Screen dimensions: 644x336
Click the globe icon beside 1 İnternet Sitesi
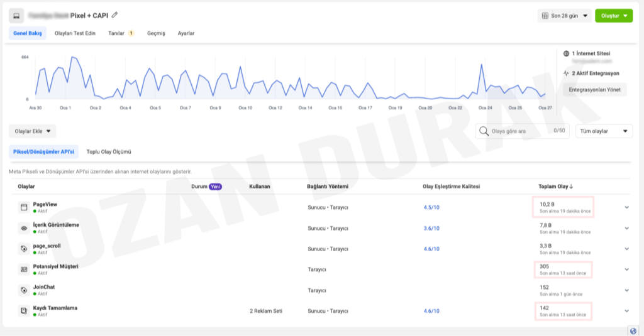click(x=567, y=53)
